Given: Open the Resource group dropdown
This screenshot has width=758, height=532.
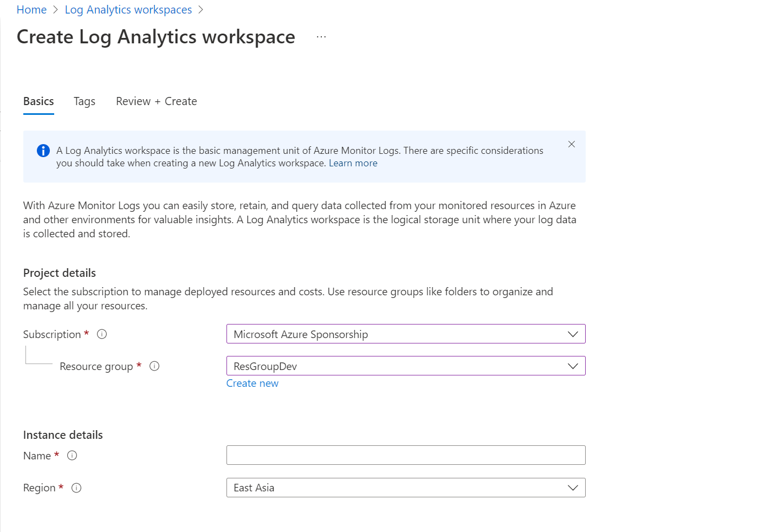Looking at the screenshot, I should tap(406, 366).
